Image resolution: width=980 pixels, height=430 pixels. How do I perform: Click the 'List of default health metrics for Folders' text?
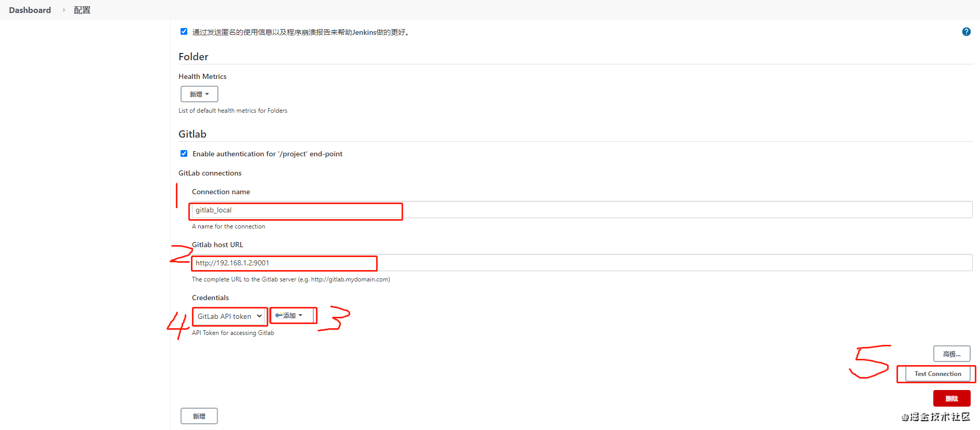click(x=233, y=111)
